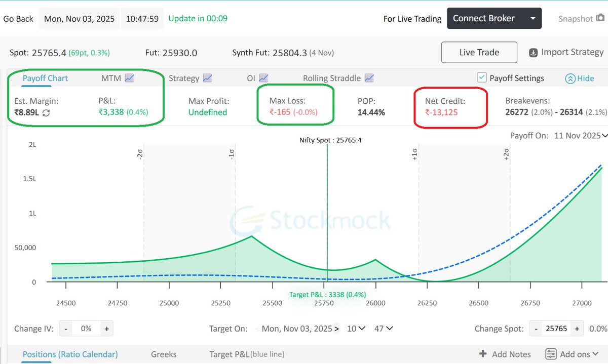
Task: Click the Strategy chart icon
Action: click(207, 77)
